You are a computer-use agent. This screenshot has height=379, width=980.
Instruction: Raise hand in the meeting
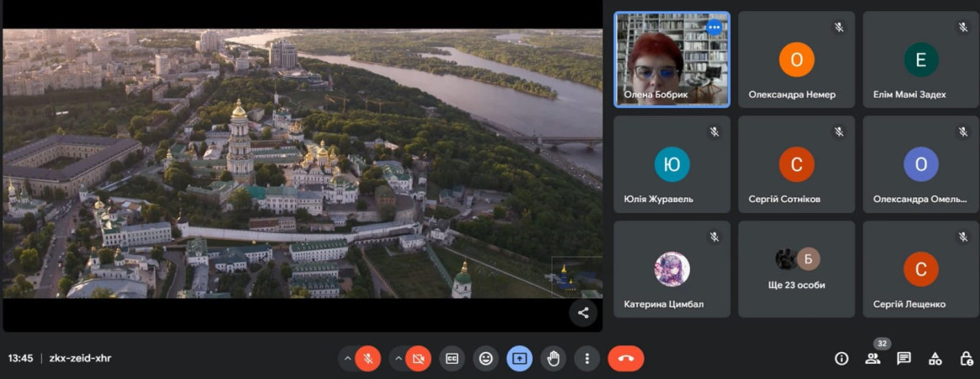tap(553, 358)
